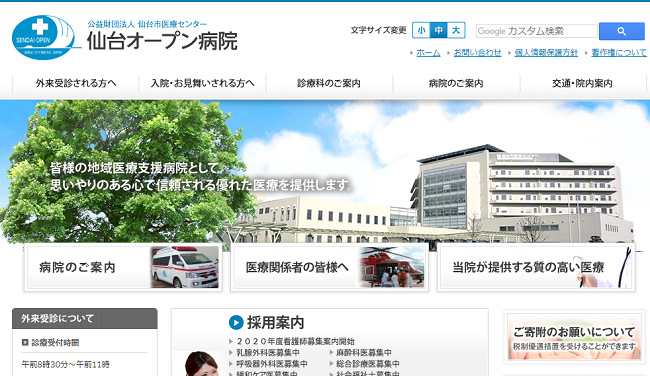Open the 病院のご案内 menu

tap(456, 83)
